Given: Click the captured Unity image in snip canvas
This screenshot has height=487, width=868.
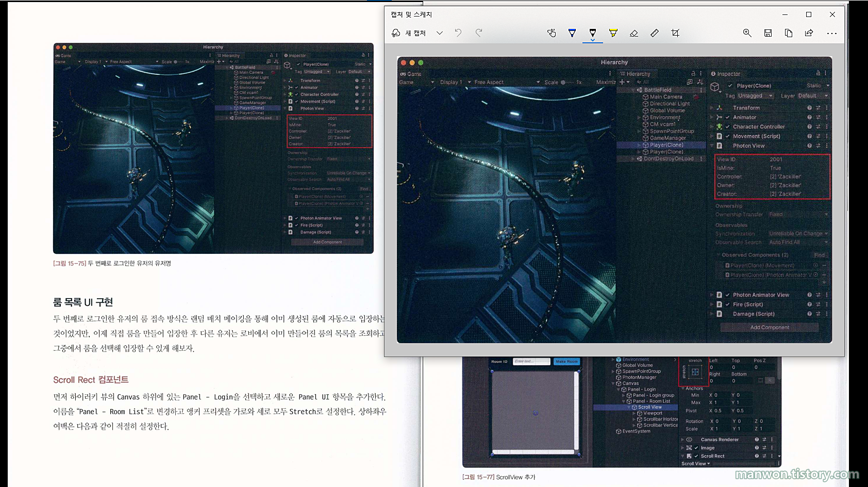Looking at the screenshot, I should pyautogui.click(x=614, y=200).
